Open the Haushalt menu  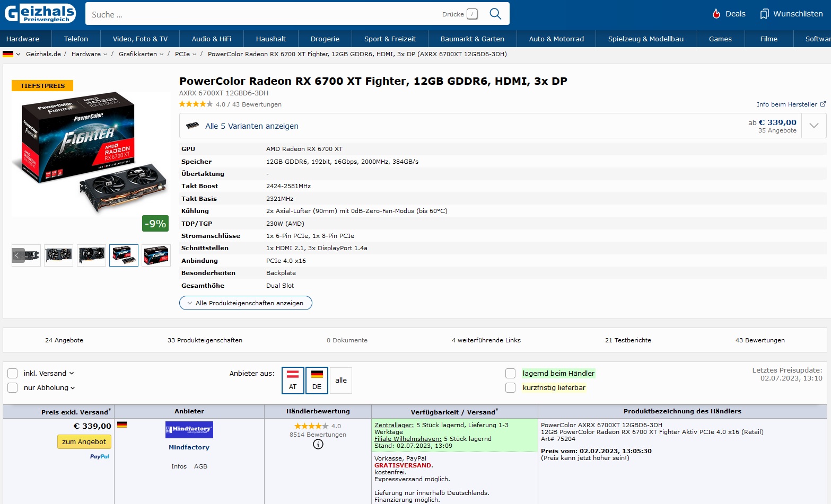(271, 39)
